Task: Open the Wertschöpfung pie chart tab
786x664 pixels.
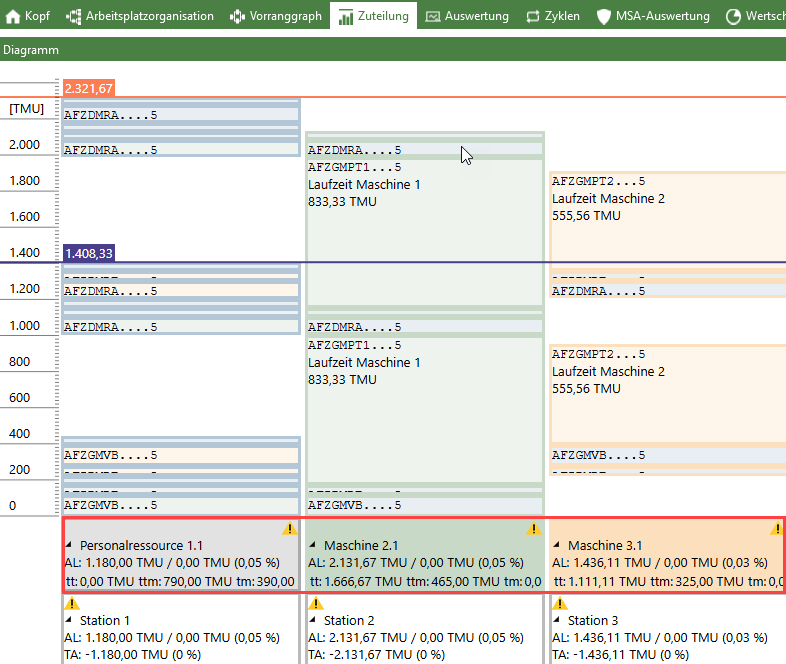Action: coord(734,16)
